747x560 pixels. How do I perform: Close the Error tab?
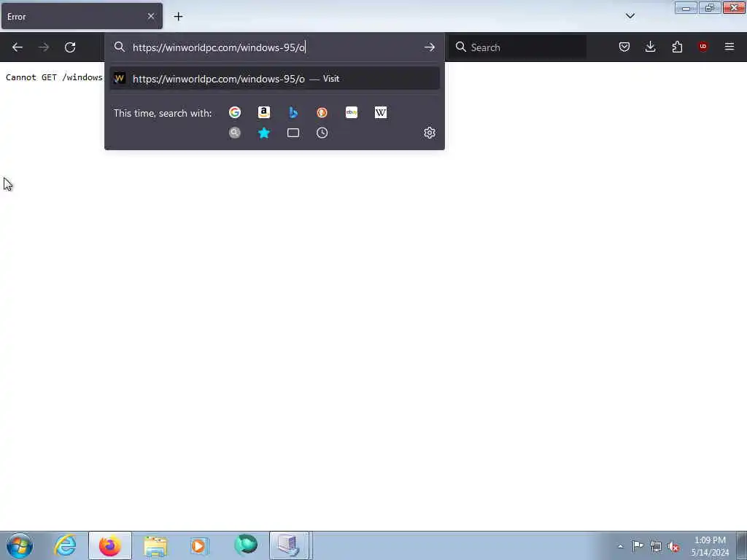[151, 16]
